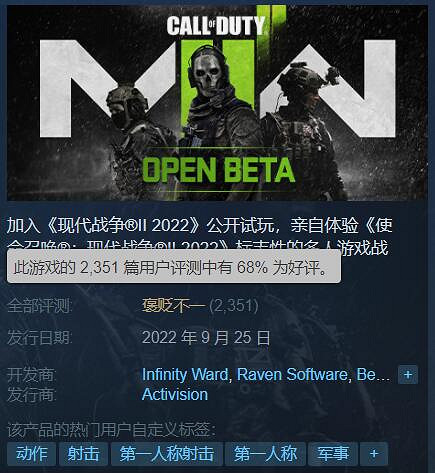Click the OPEN BETA green text

click(x=219, y=170)
